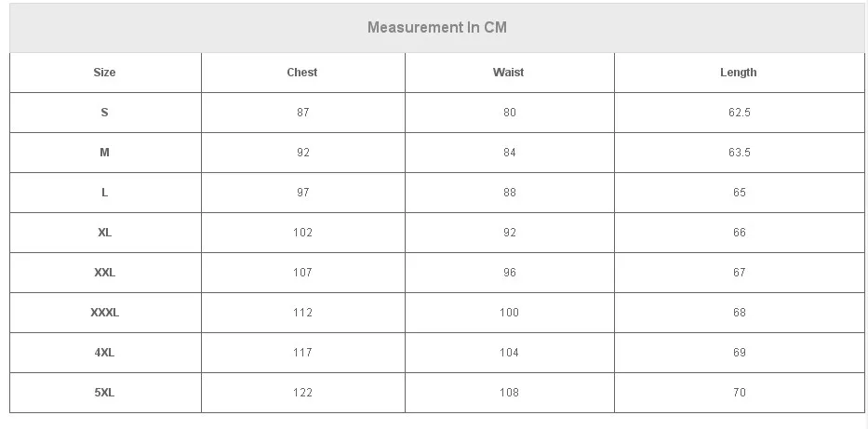Select the Chest column header

coord(302,73)
